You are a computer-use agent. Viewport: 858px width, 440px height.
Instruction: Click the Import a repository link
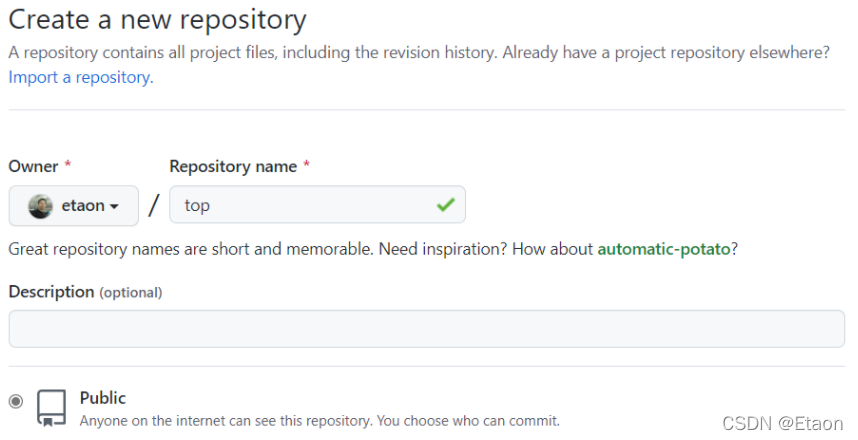[81, 77]
